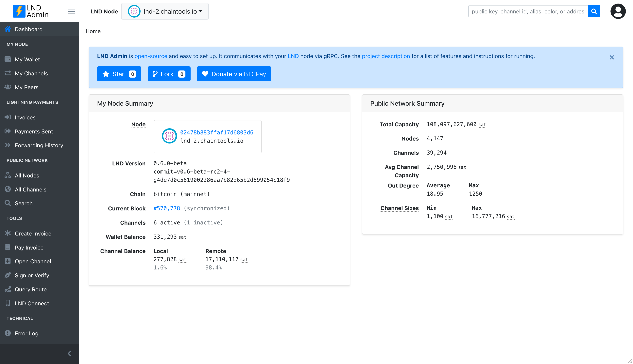Screen dimensions: 633x364
Task: Open the user profile avatar icon
Action: click(x=618, y=11)
